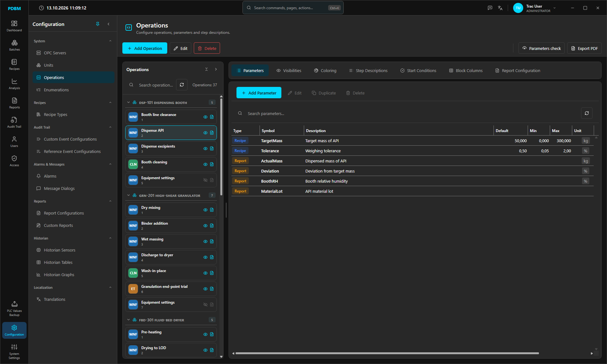
Task: Click the Export PDF button
Action: 584,48
